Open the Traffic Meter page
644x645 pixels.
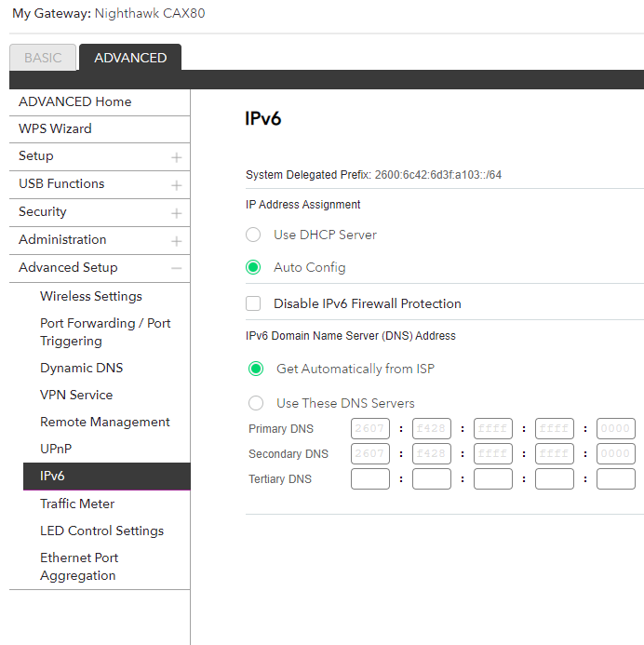77,504
